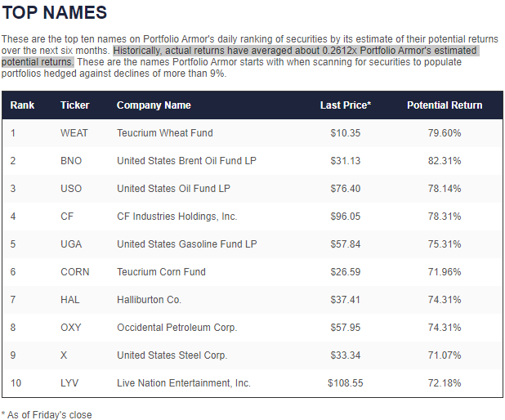Select the WEAT ticker cell

[74, 133]
